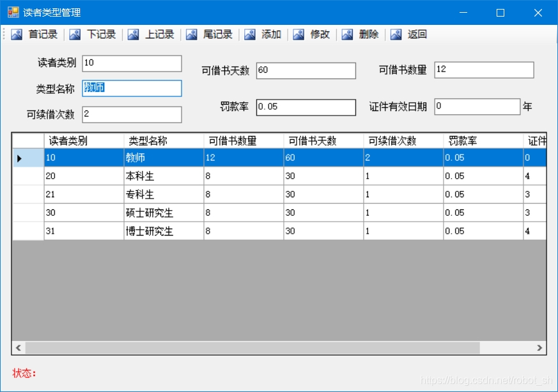Click the 读者类别 column header
The height and width of the screenshot is (392, 558).
click(x=84, y=141)
